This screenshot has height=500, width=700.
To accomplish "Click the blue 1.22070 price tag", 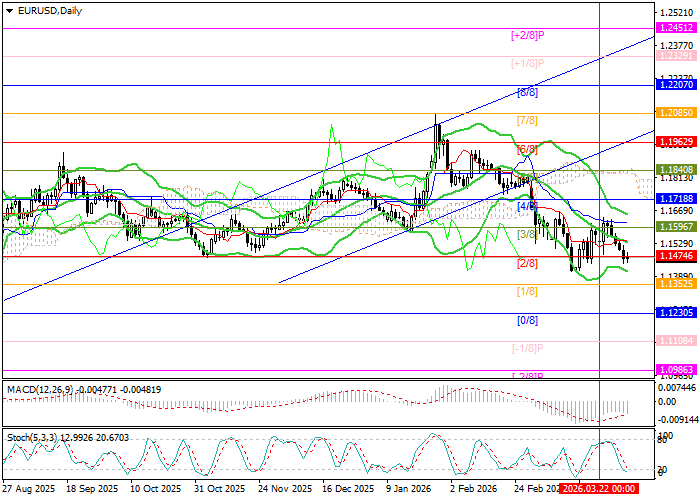I will pos(676,86).
